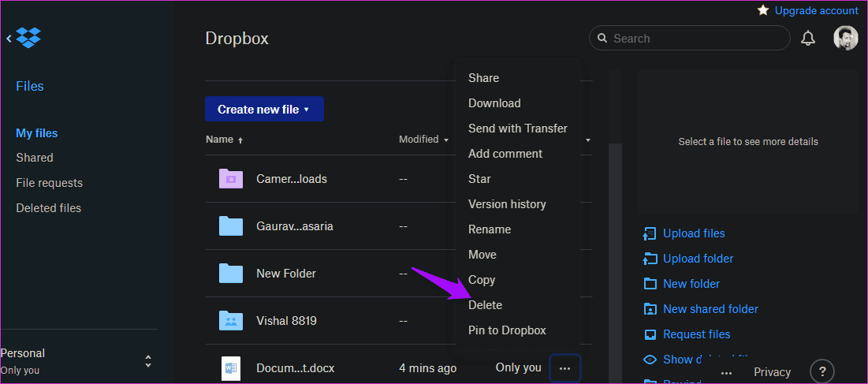Choose Rename from context menu

coord(490,229)
